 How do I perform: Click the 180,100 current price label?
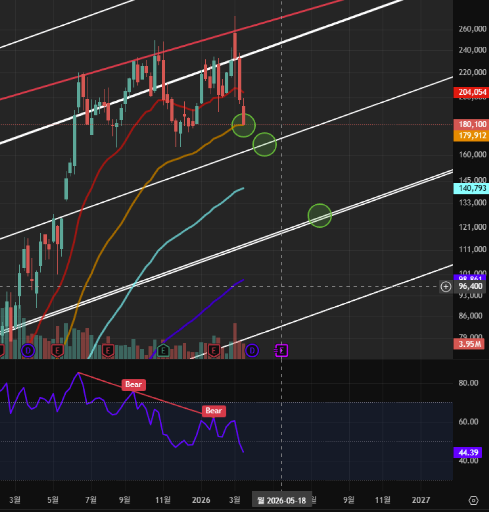pyautogui.click(x=471, y=124)
